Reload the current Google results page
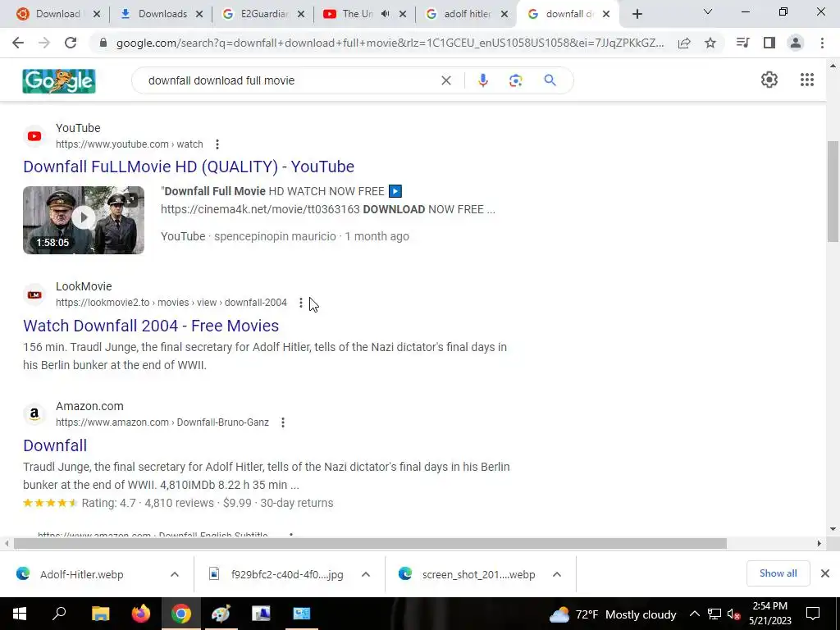 click(x=71, y=43)
